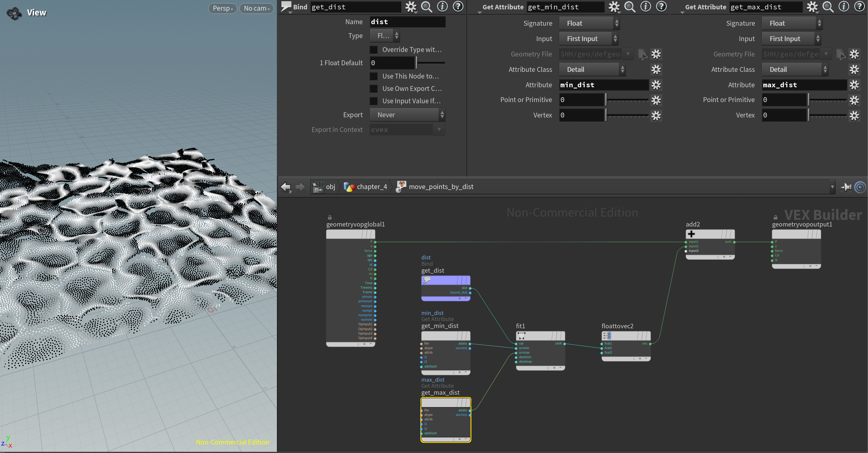Click the pin pane icon in network path bar
The width and height of the screenshot is (868, 453).
click(x=846, y=187)
